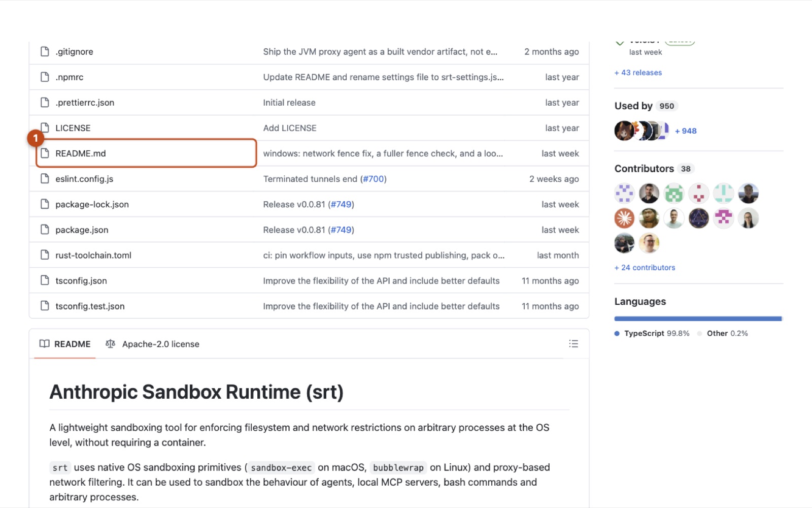812x508 pixels.
Task: Click the Other 0.2% language entry
Action: click(x=723, y=333)
